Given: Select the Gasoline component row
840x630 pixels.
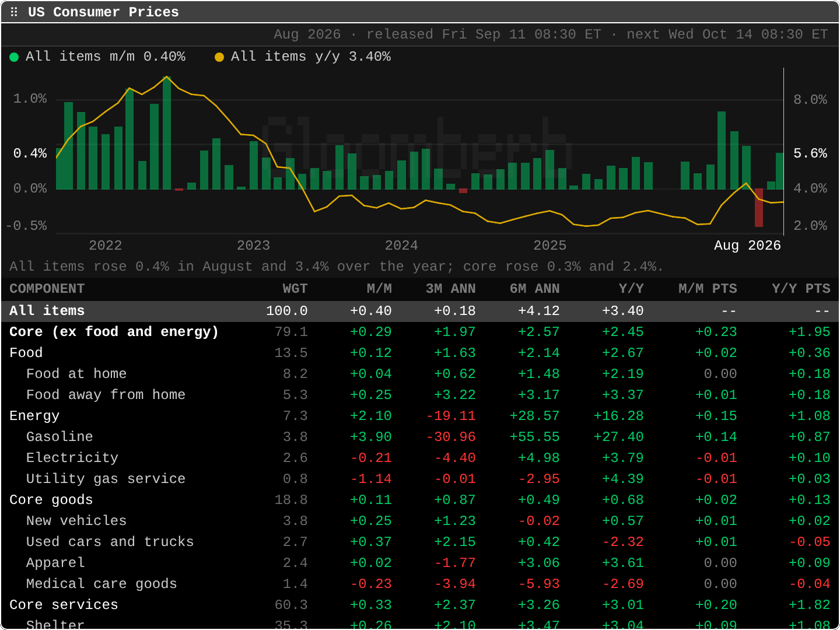Looking at the screenshot, I should (420, 437).
